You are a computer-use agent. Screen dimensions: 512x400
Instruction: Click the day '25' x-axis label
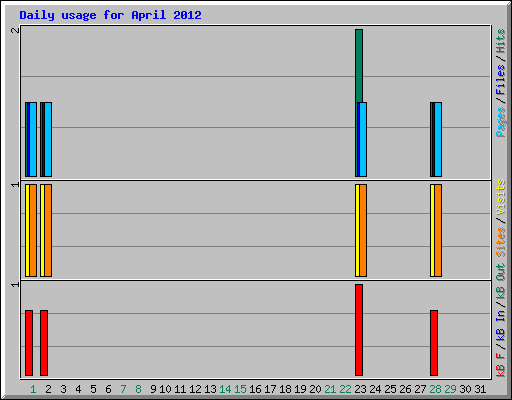tap(390, 389)
